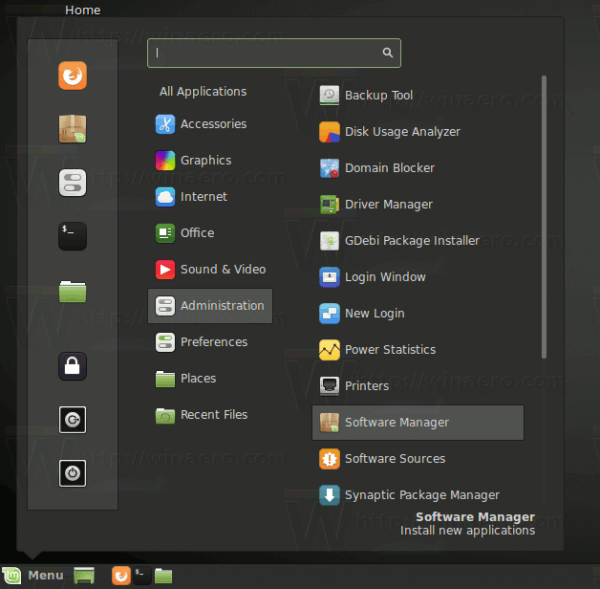This screenshot has width=600, height=589.
Task: Launch Synaptic Package Manager
Action: coord(418,495)
